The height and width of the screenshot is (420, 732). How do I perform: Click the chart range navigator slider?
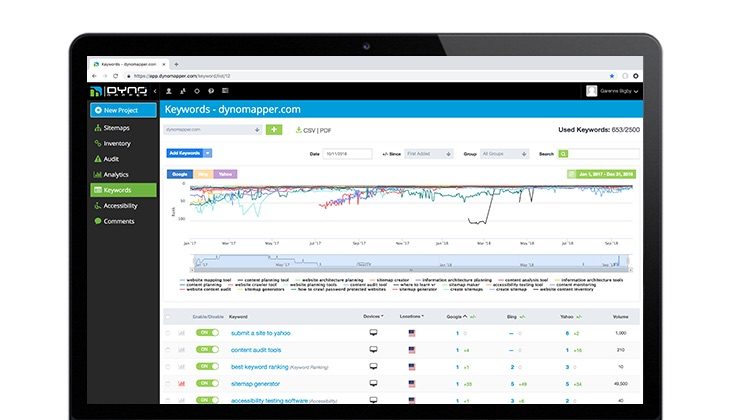click(x=411, y=262)
